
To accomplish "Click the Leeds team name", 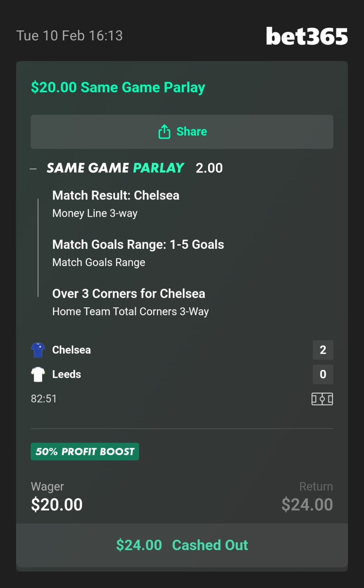I will click(x=67, y=374).
